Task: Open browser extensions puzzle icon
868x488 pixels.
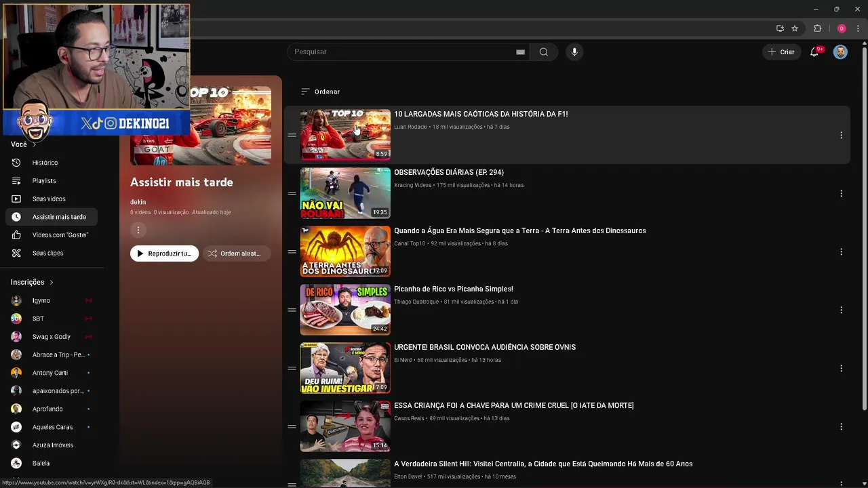Action: [817, 28]
